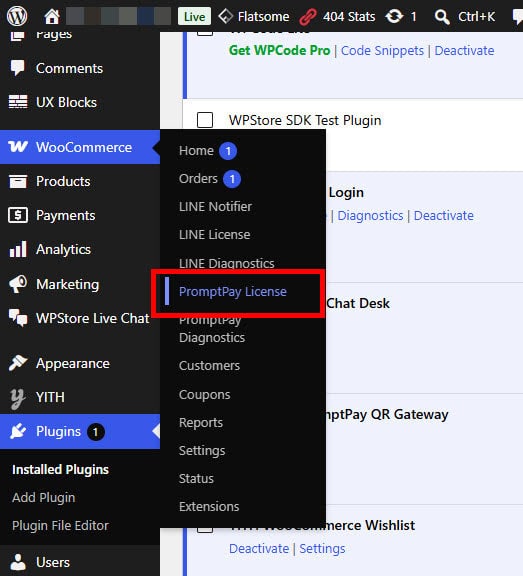Open LINE Diagnostics submenu item

[227, 263]
